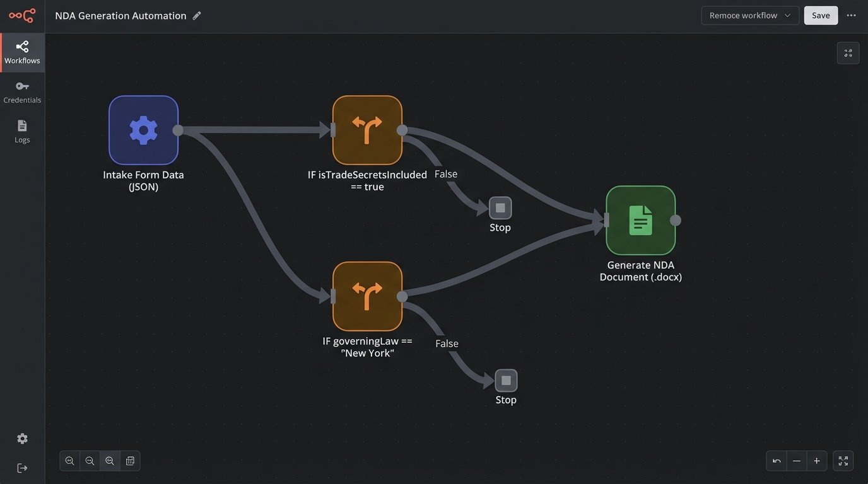
Task: Save the workflow
Action: click(x=821, y=16)
